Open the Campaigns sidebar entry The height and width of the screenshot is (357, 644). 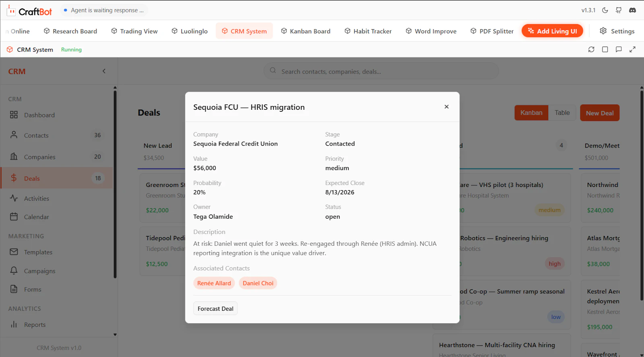(56, 271)
